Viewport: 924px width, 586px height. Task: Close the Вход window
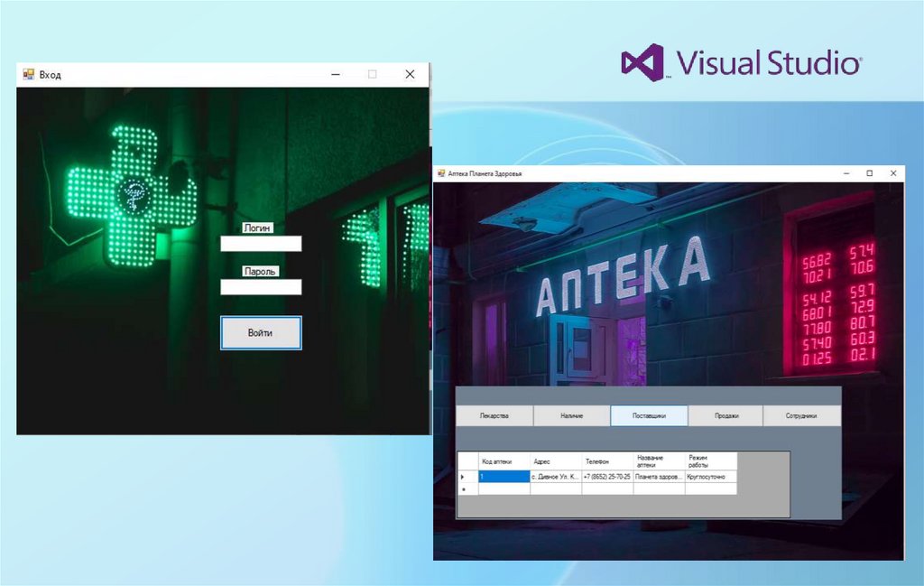(411, 74)
